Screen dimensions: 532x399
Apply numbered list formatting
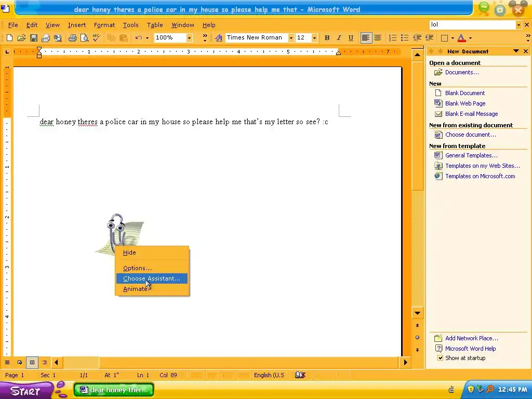click(x=393, y=37)
